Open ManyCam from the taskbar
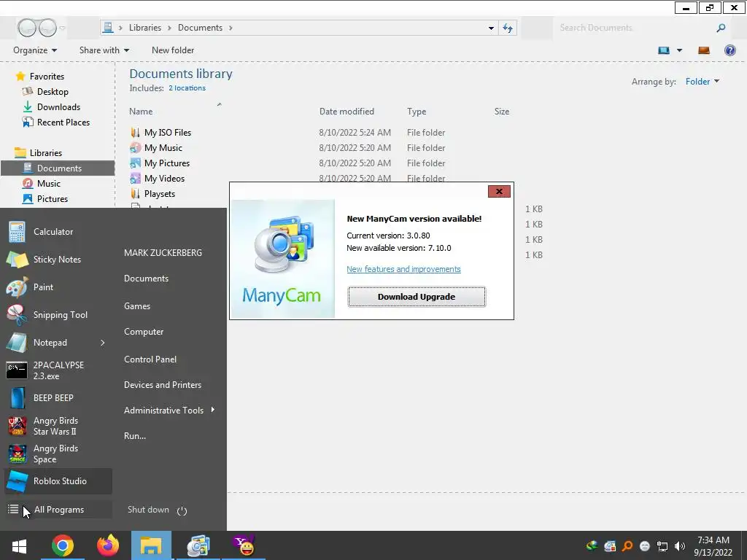The width and height of the screenshot is (747, 560). [198, 545]
